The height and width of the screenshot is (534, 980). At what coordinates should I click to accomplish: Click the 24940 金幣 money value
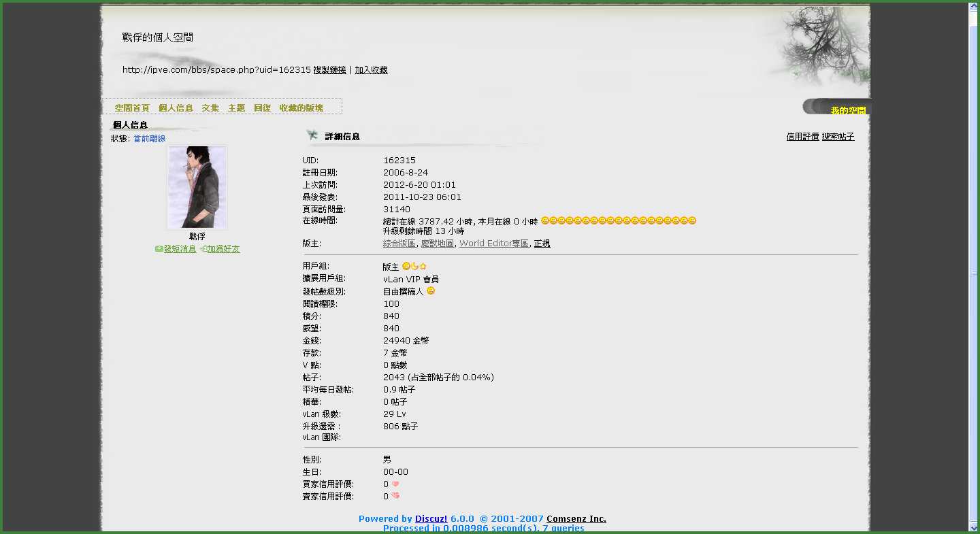[x=406, y=341]
